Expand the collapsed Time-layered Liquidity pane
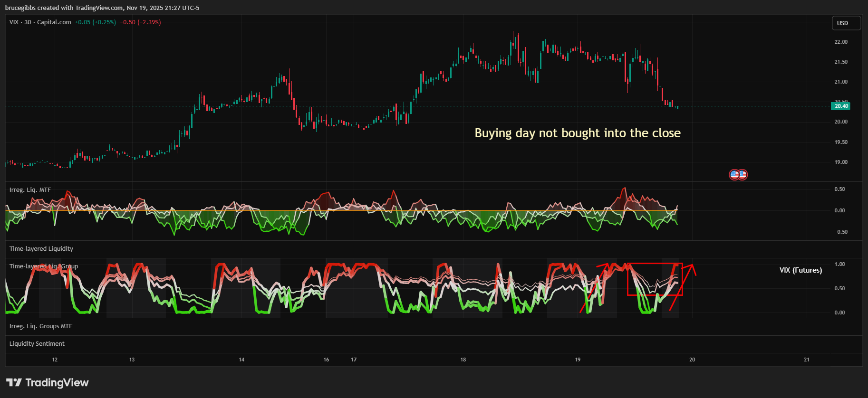 [41, 249]
